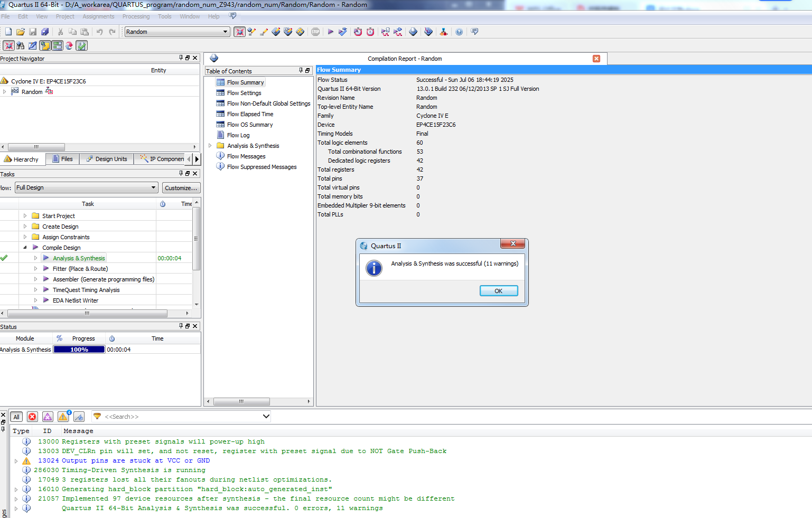Screen dimensions: 812x518
Task: Click the Save All icon in the toolbar
Action: tap(45, 32)
